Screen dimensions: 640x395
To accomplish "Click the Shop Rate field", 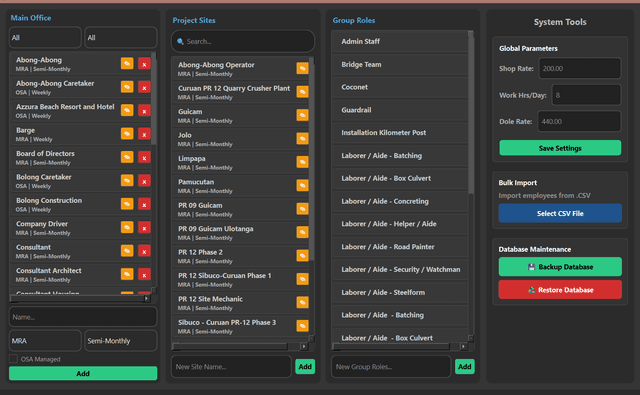I will click(580, 68).
